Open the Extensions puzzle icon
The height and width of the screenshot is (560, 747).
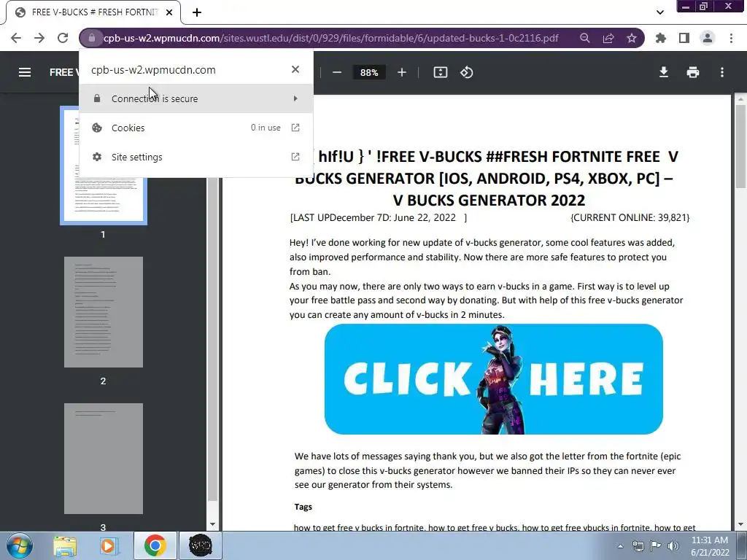tap(661, 38)
